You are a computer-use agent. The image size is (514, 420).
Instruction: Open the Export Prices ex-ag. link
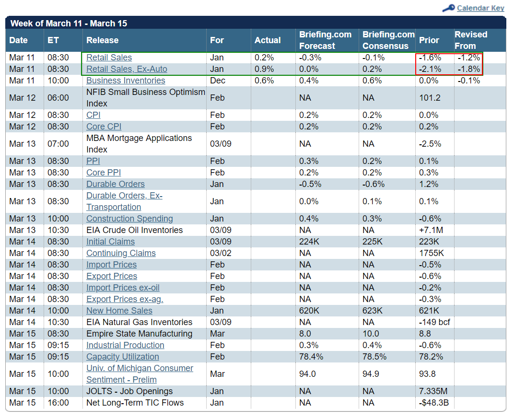tap(125, 299)
